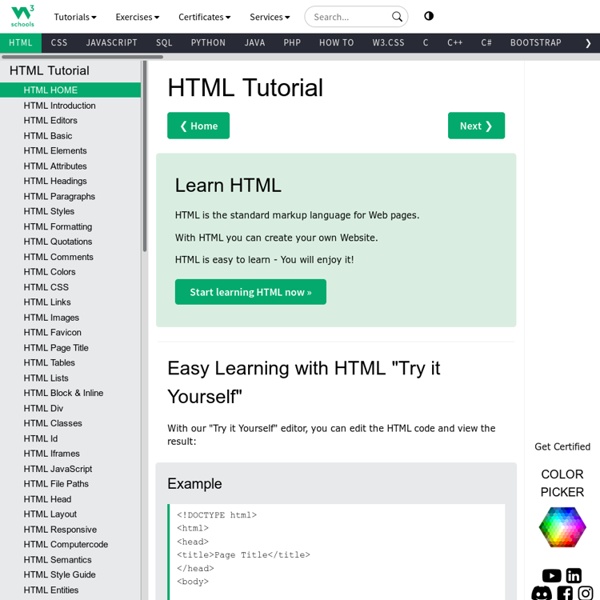This screenshot has width=600, height=600.
Task: Click the Get Certified link
Action: pos(562,447)
